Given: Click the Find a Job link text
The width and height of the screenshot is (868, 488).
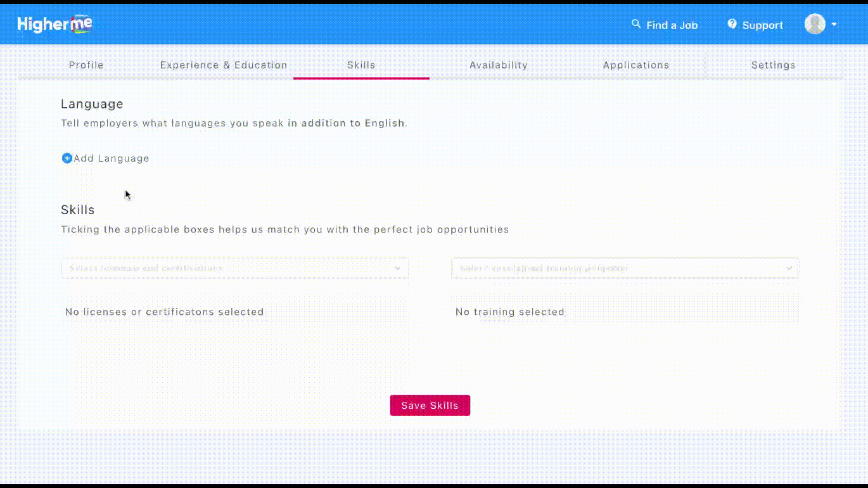Looking at the screenshot, I should 672,25.
